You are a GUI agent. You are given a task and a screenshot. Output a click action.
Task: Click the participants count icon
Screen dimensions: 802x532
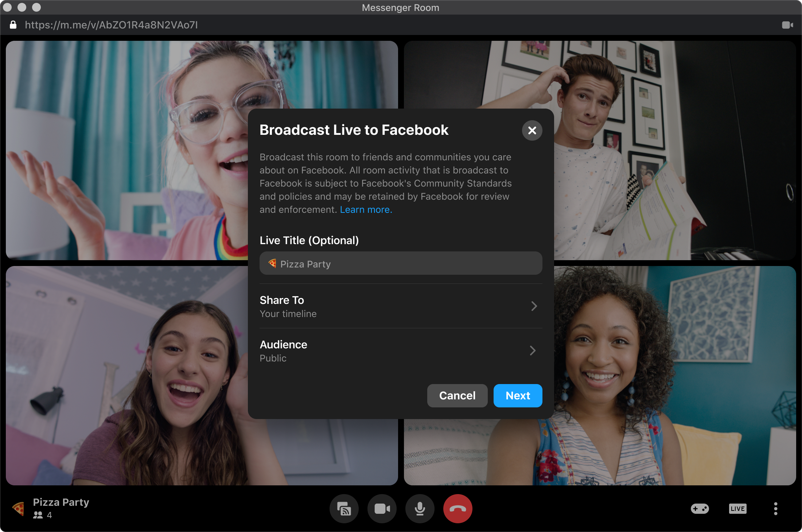38,515
